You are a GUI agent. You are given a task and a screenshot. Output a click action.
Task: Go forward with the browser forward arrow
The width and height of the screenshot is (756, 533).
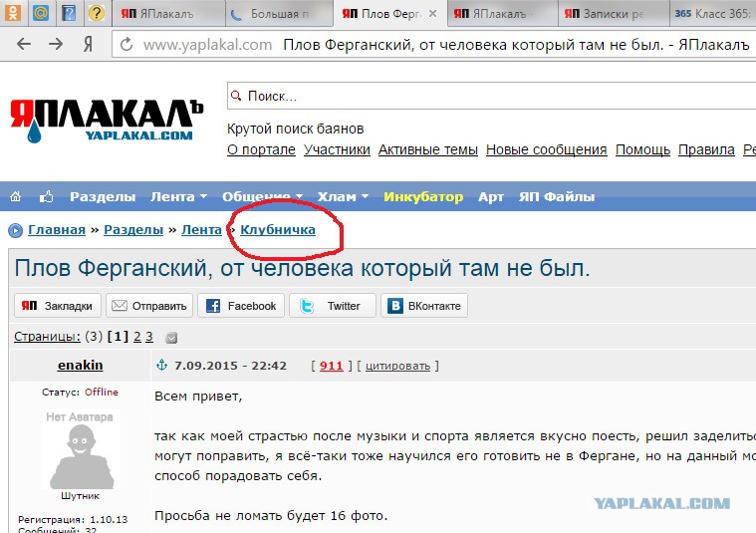click(56, 45)
